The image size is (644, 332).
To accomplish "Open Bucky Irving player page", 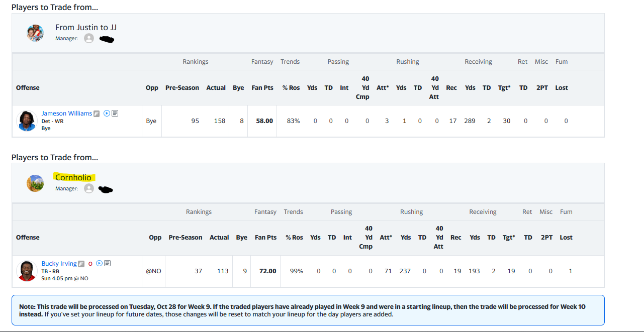I will tap(59, 264).
